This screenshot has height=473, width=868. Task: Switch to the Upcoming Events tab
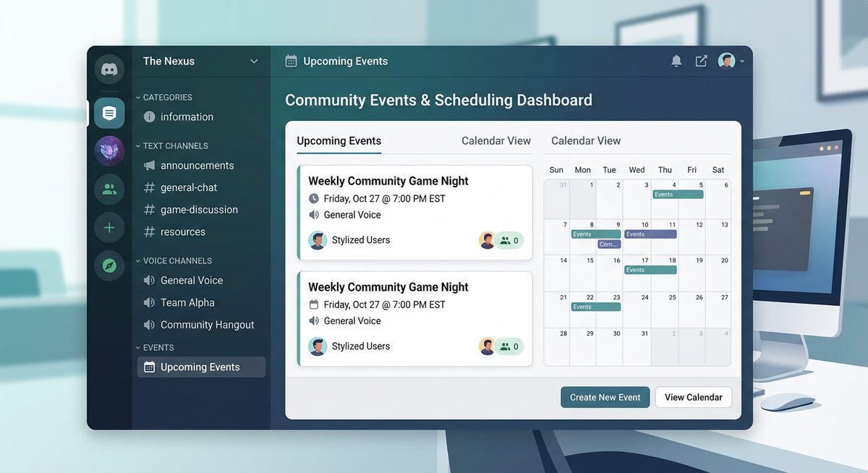point(339,141)
